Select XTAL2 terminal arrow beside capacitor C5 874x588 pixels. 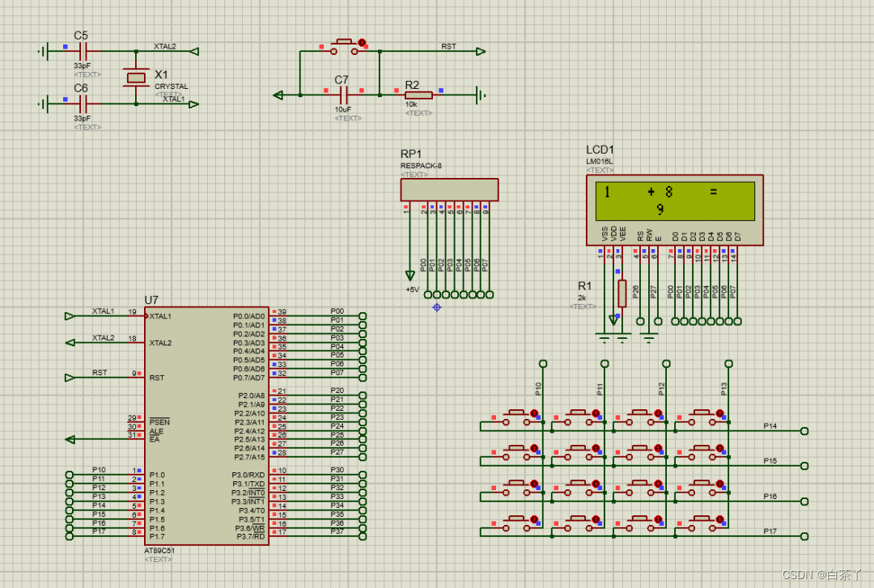coord(194,51)
